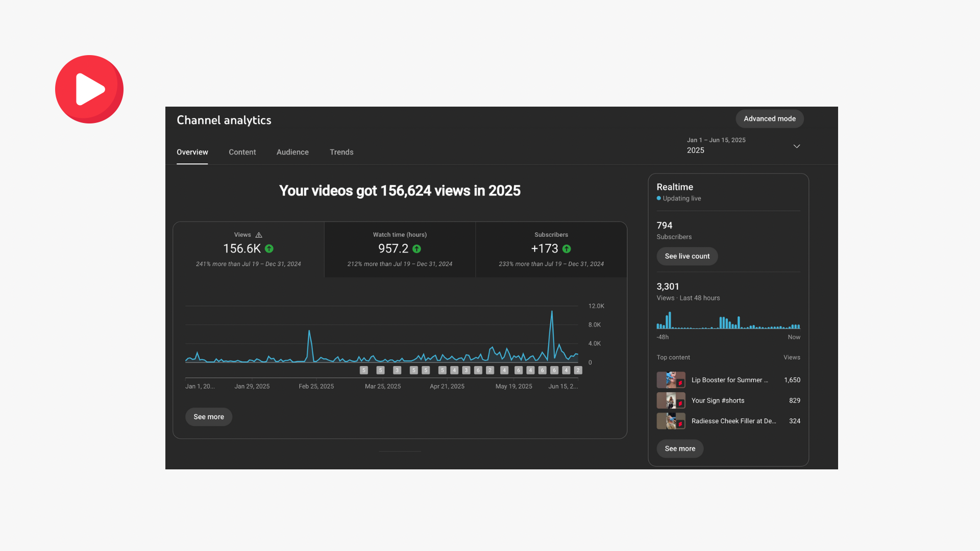Click Shorts badge on Lip Booster thumbnail
Image resolution: width=980 pixels, height=551 pixels.
[680, 383]
